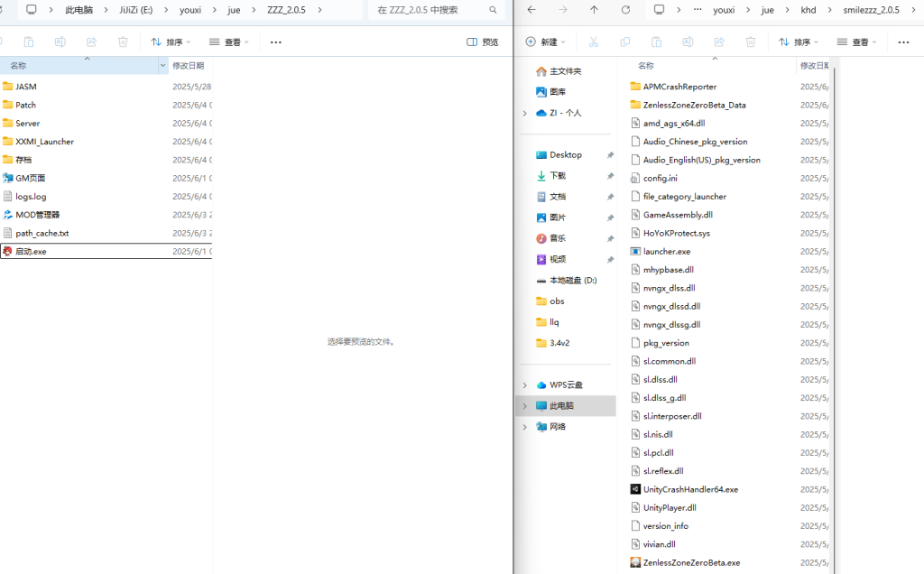Click the refresh button in the right window
This screenshot has width=924, height=574.
(625, 10)
